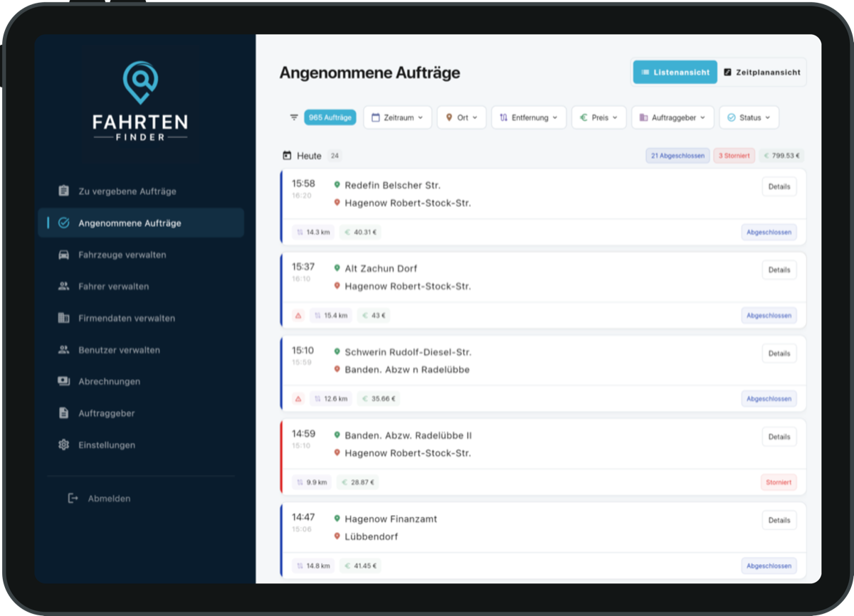Click the gear icon for Einstellungen

(x=63, y=445)
